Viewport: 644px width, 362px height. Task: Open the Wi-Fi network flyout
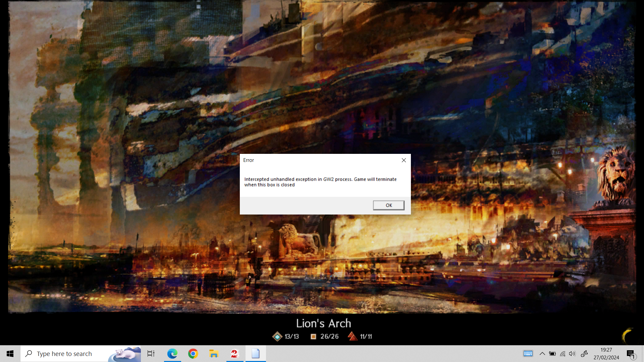point(563,354)
